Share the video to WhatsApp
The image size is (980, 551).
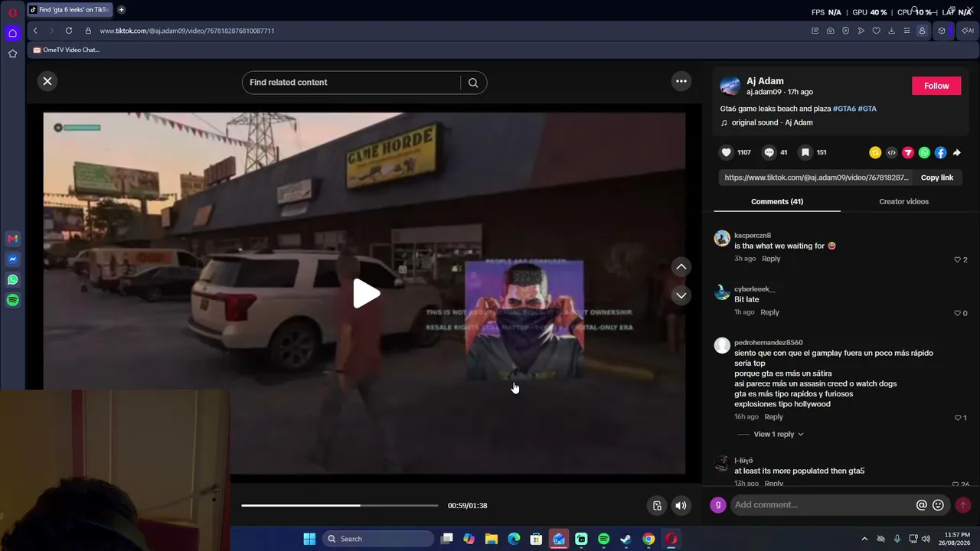click(924, 152)
